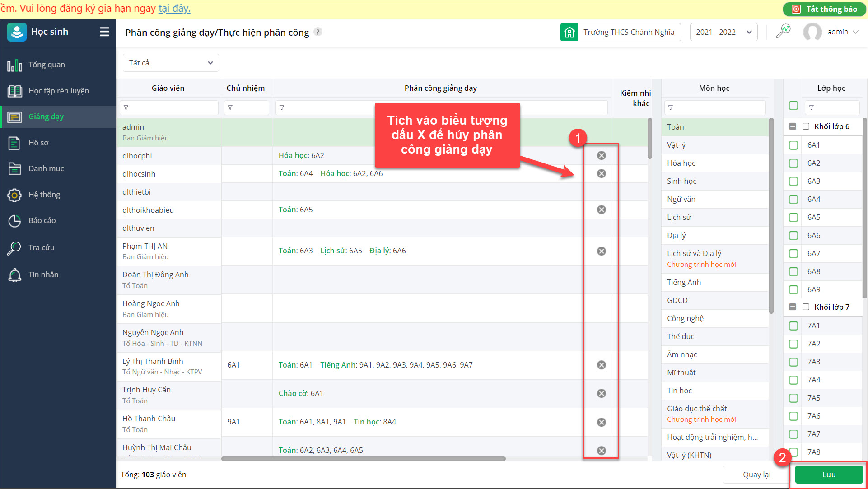Screen dimensions: 868x489
Task: Remove the teaching assignment for qlhocphi with X icon
Action: click(601, 155)
